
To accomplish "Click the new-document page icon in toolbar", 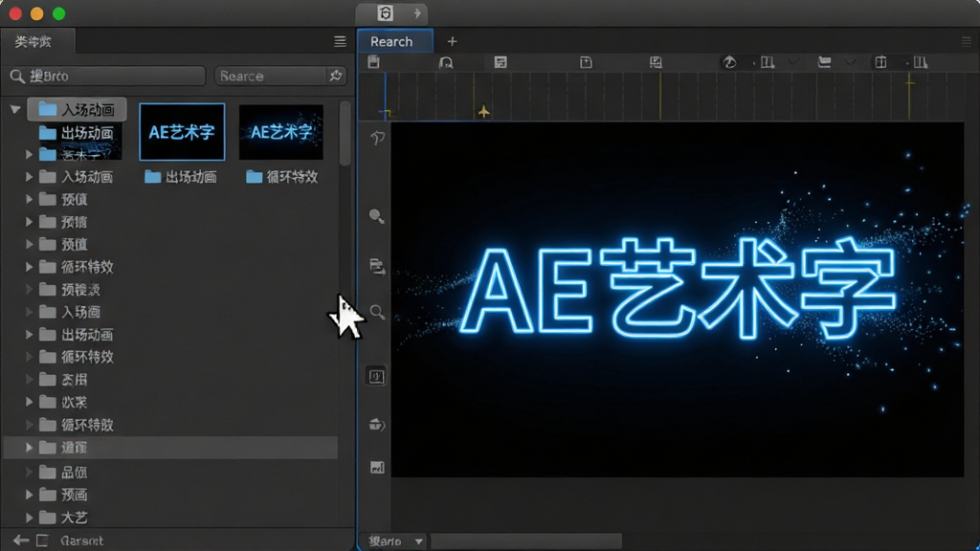I will click(x=586, y=62).
